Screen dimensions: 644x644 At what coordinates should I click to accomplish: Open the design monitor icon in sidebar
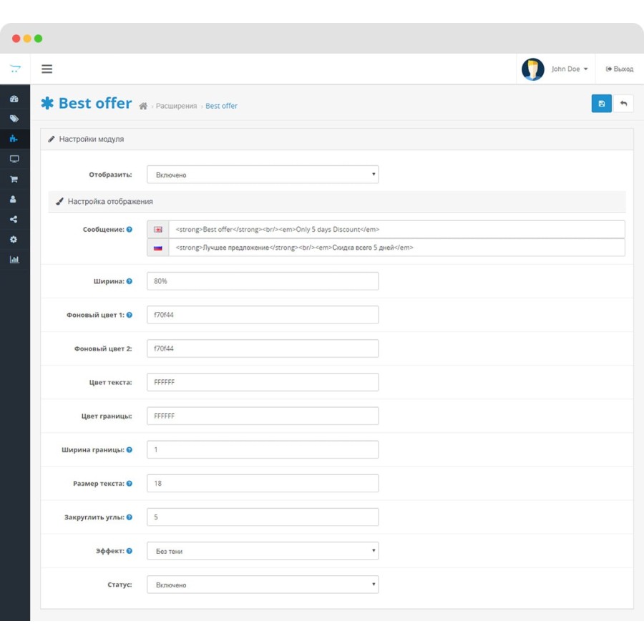pos(14,159)
